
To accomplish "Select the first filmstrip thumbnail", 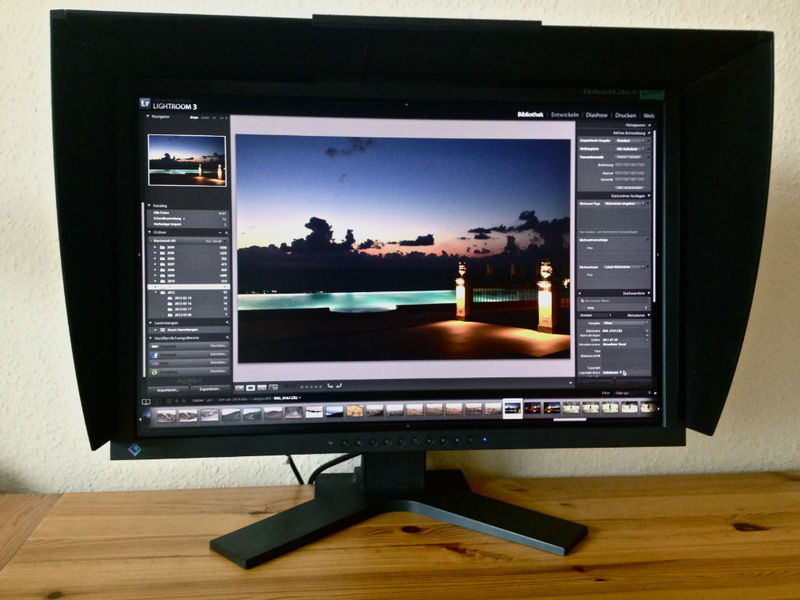I will coord(166,415).
